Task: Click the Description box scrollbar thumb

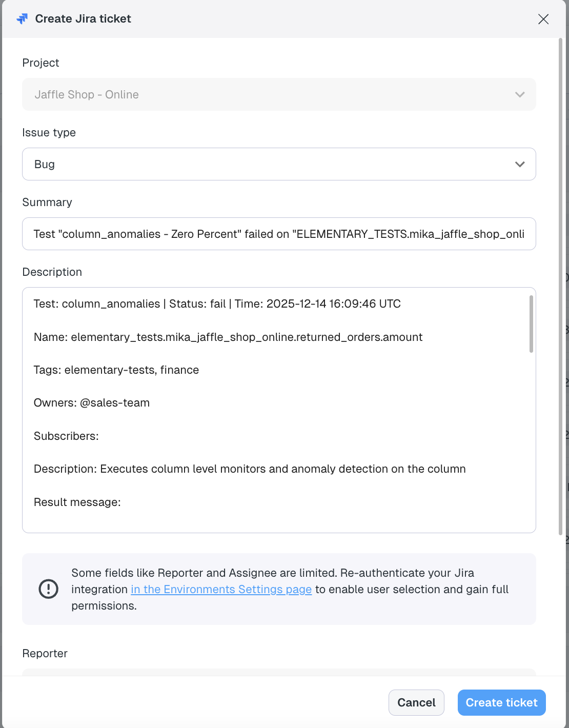Action: pyautogui.click(x=531, y=324)
